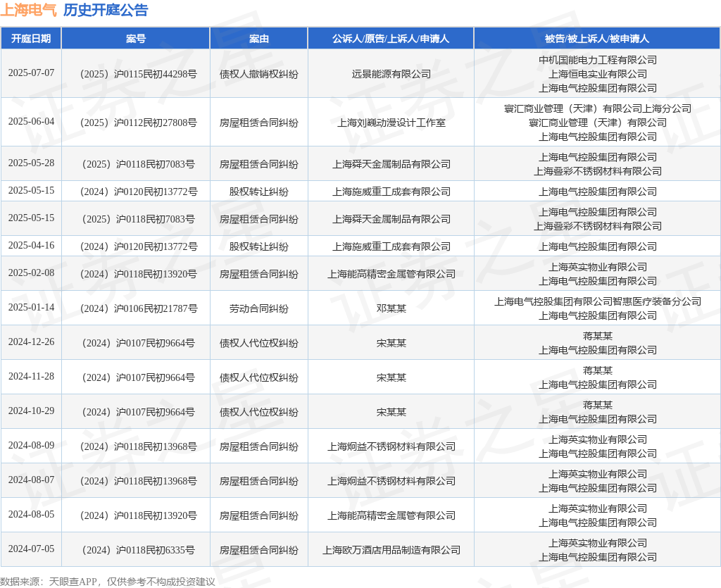Click defendant 上海电气控股集团有限公司智惠医疗装备分公司
The image size is (721, 588).
pyautogui.click(x=598, y=301)
